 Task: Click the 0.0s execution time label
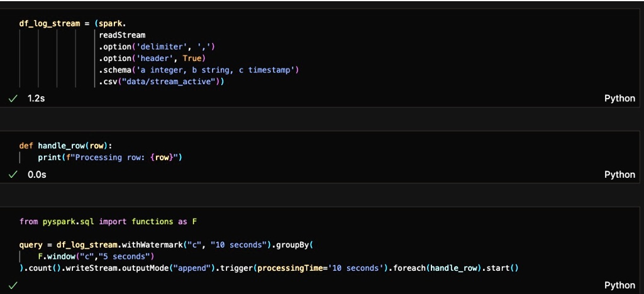37,175
